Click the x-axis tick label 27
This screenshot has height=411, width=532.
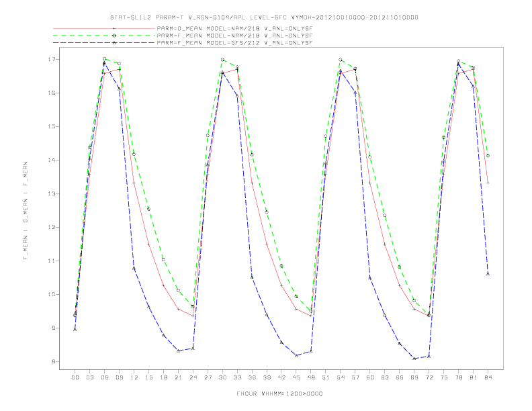tap(208, 377)
